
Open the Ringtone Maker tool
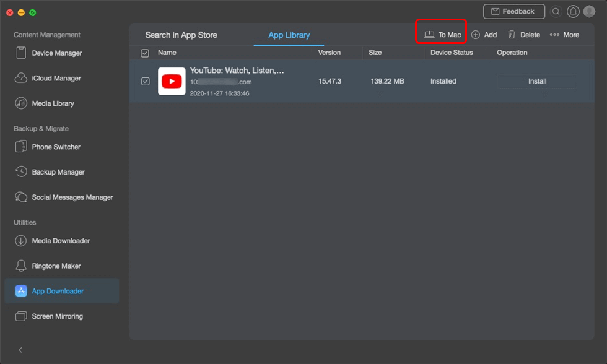56,266
